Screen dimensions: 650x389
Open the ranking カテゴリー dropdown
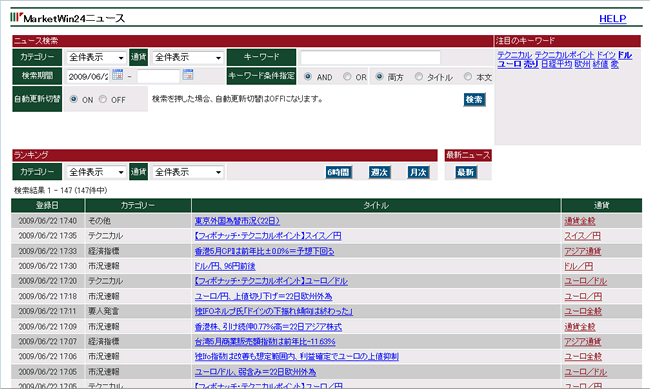pyautogui.click(x=96, y=172)
